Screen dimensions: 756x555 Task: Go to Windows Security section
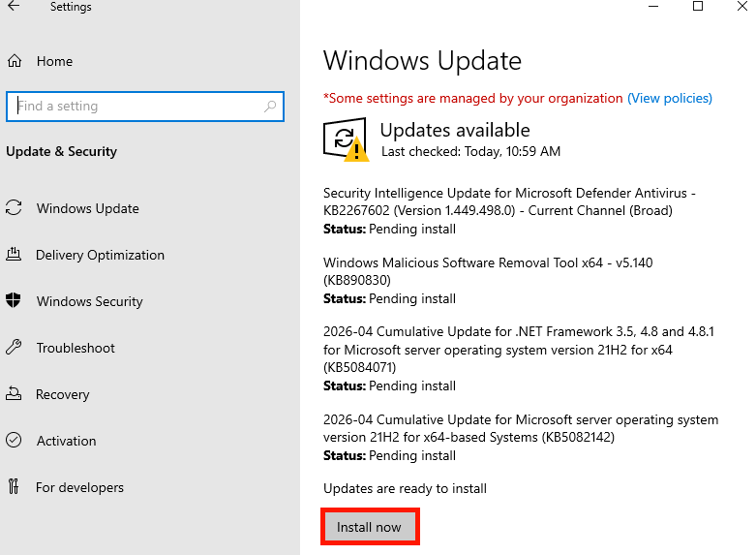click(90, 301)
